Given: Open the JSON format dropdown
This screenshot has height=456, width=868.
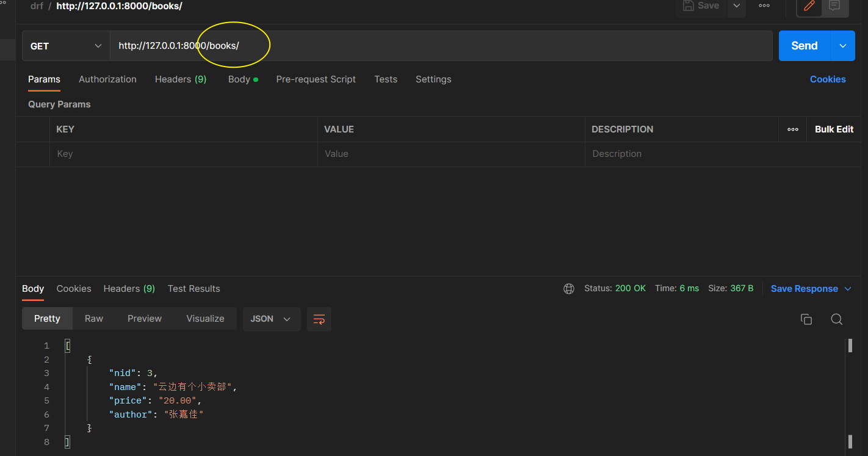Looking at the screenshot, I should (272, 319).
